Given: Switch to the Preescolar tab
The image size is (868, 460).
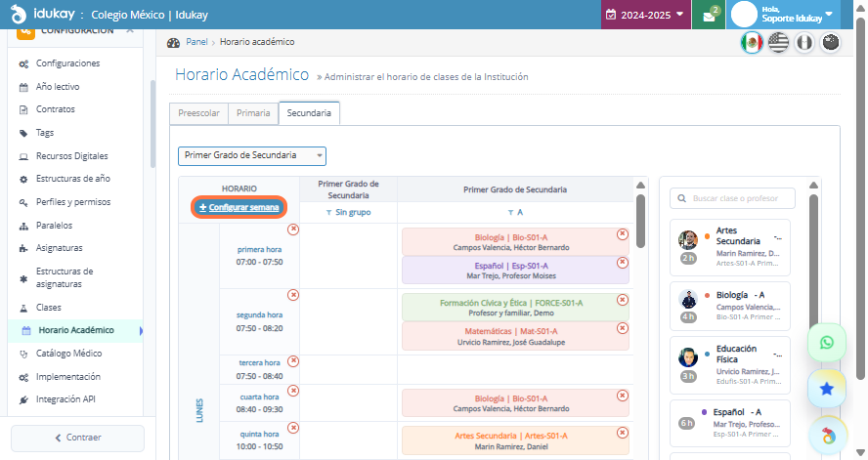Looking at the screenshot, I should [x=198, y=113].
